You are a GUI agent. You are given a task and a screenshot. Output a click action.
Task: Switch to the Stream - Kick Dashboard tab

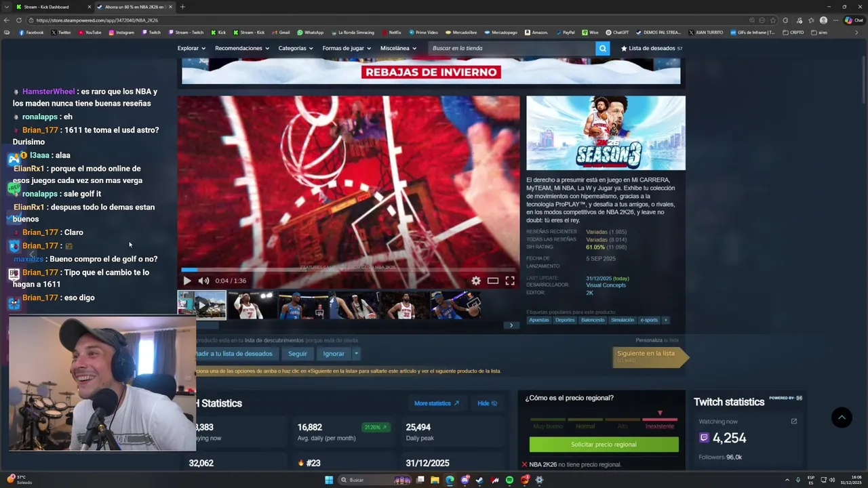pyautogui.click(x=51, y=7)
